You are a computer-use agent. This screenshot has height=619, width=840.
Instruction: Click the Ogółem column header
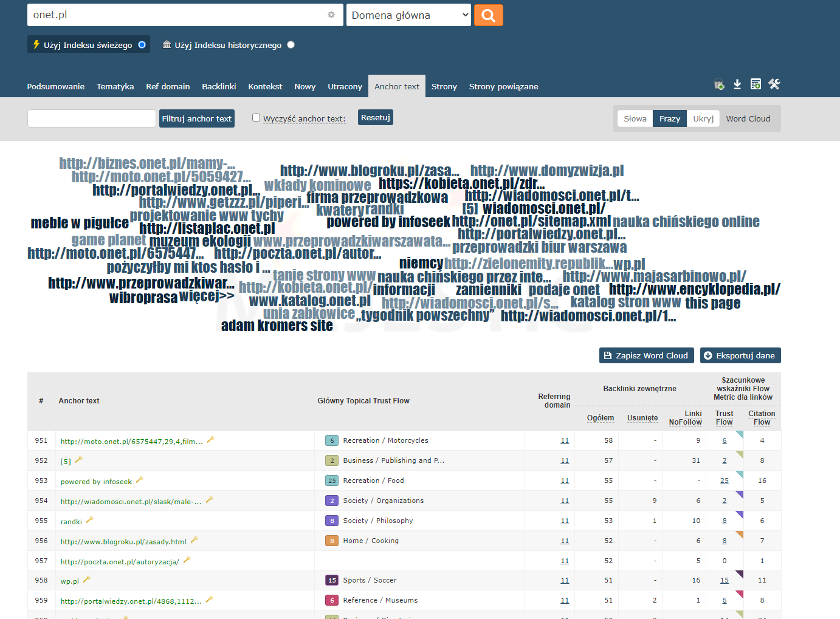(x=601, y=417)
